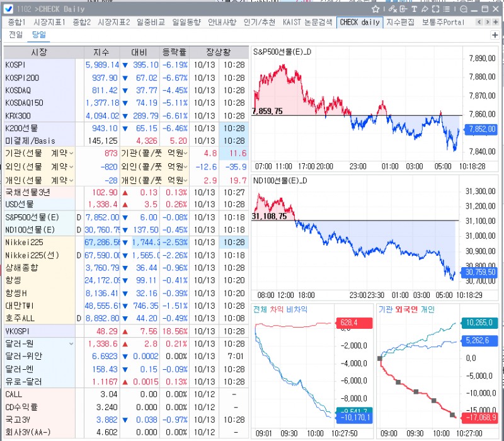Image resolution: width=504 pixels, height=441 pixels.
Task: Add window to favorites with star icon
Action: (375, 9)
